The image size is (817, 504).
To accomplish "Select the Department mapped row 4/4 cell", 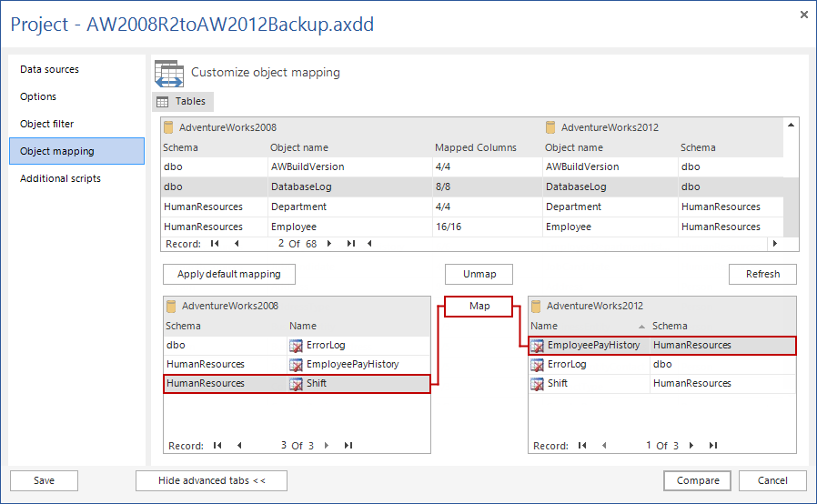I will tap(487, 207).
